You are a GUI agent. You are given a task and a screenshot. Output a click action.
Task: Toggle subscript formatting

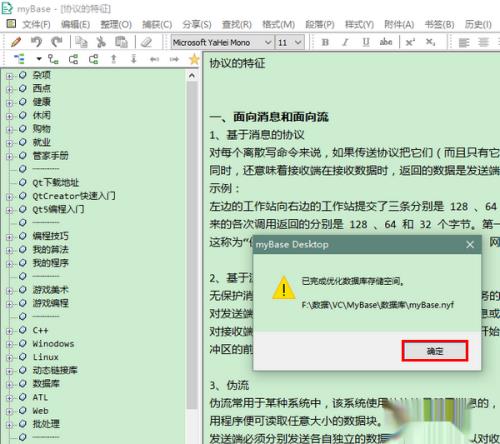pos(430,42)
